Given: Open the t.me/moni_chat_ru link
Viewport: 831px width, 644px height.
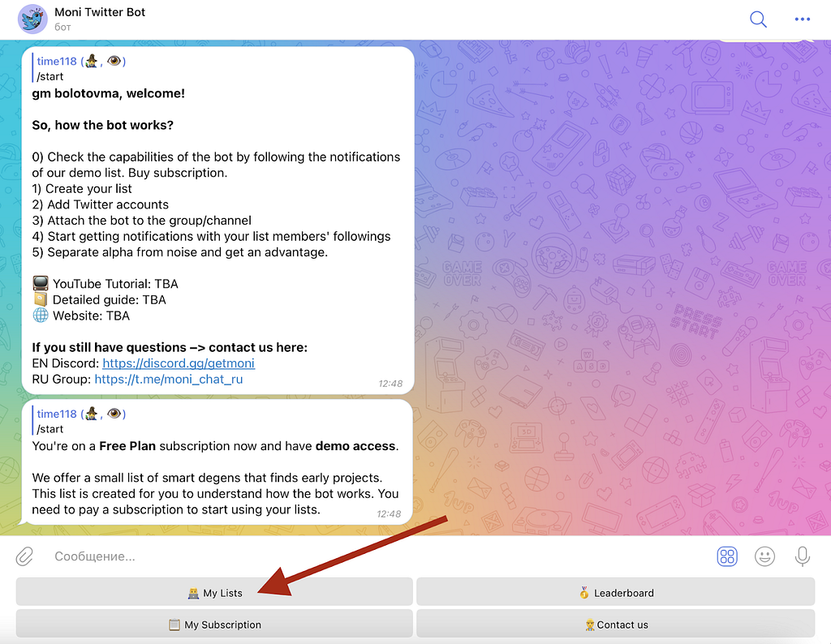Looking at the screenshot, I should pyautogui.click(x=169, y=380).
